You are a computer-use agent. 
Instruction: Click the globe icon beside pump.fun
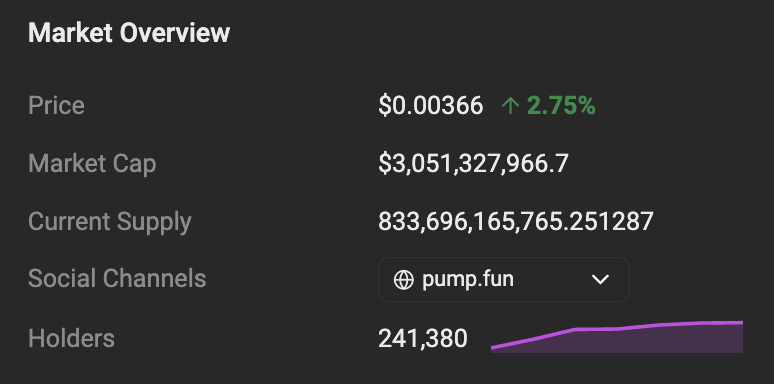(403, 280)
